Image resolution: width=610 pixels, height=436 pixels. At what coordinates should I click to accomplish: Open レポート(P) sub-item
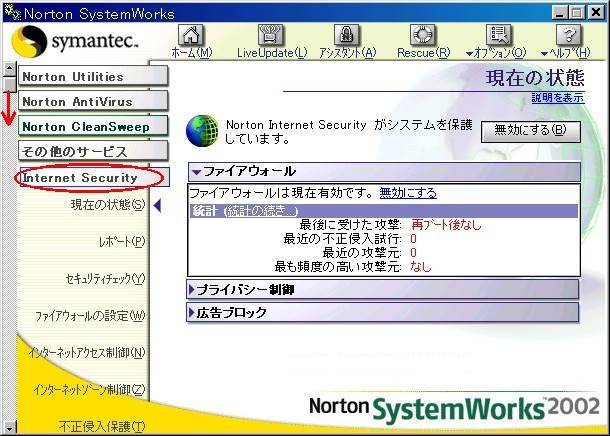pos(122,242)
